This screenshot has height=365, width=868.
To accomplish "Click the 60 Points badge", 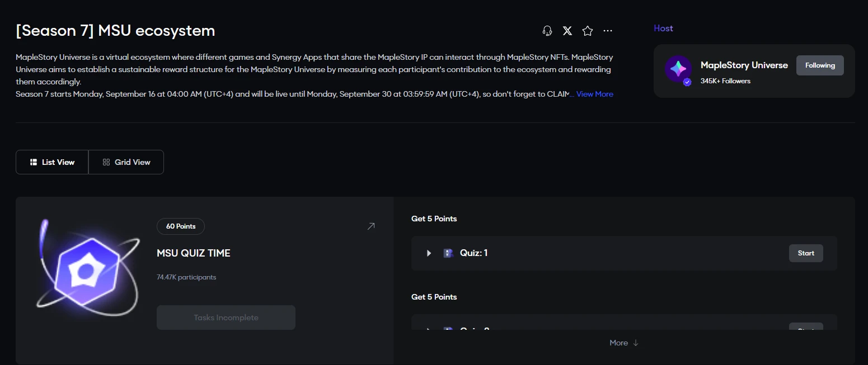I will [x=181, y=226].
